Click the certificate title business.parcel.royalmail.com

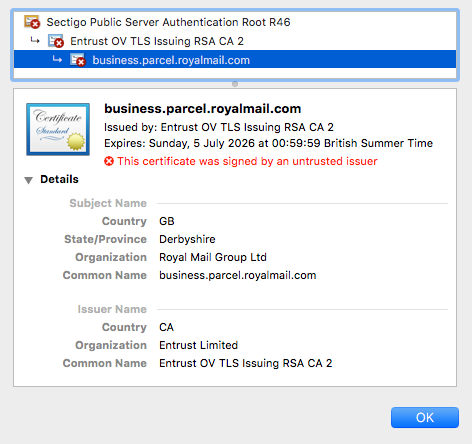pos(203,109)
